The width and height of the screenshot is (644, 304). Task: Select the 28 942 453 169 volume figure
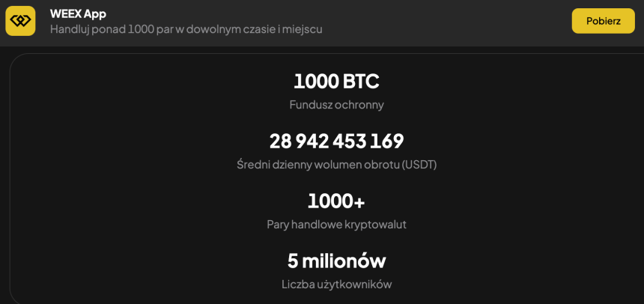(336, 141)
